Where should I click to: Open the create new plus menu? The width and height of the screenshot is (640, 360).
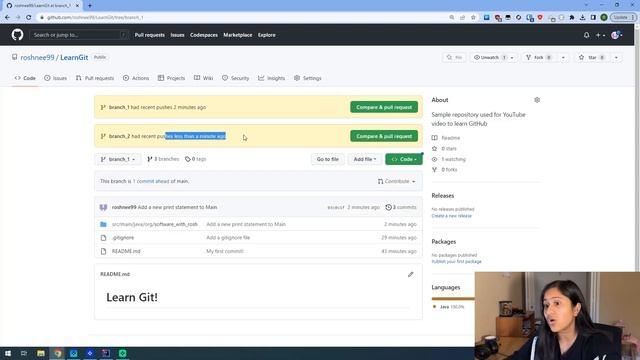600,35
